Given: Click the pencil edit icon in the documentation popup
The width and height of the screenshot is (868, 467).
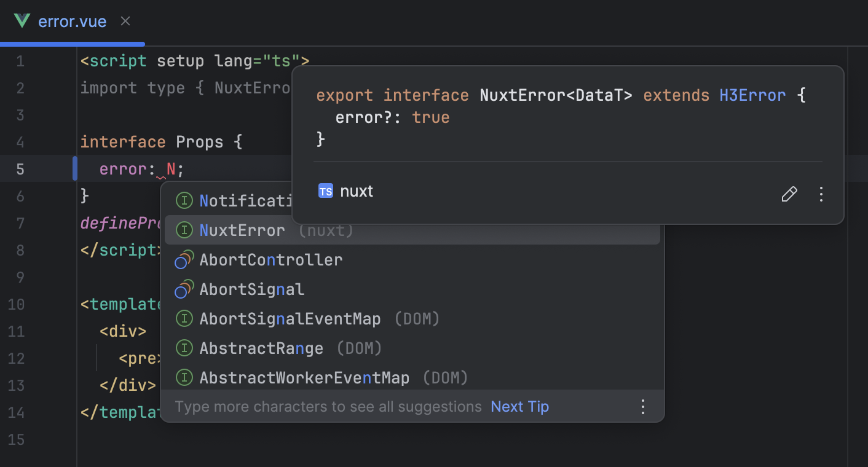Looking at the screenshot, I should pyautogui.click(x=789, y=194).
